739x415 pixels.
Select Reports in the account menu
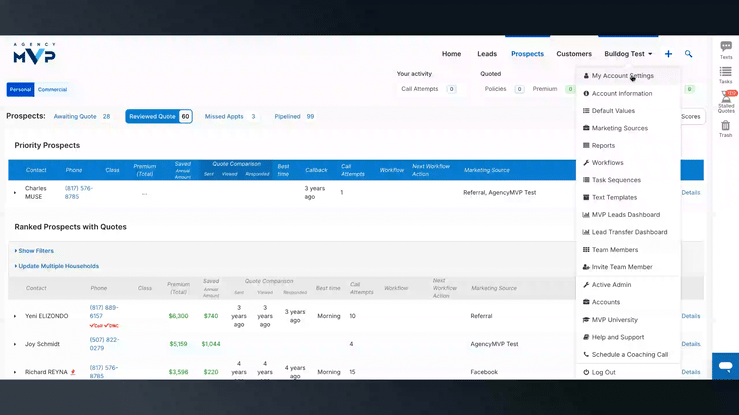click(603, 146)
